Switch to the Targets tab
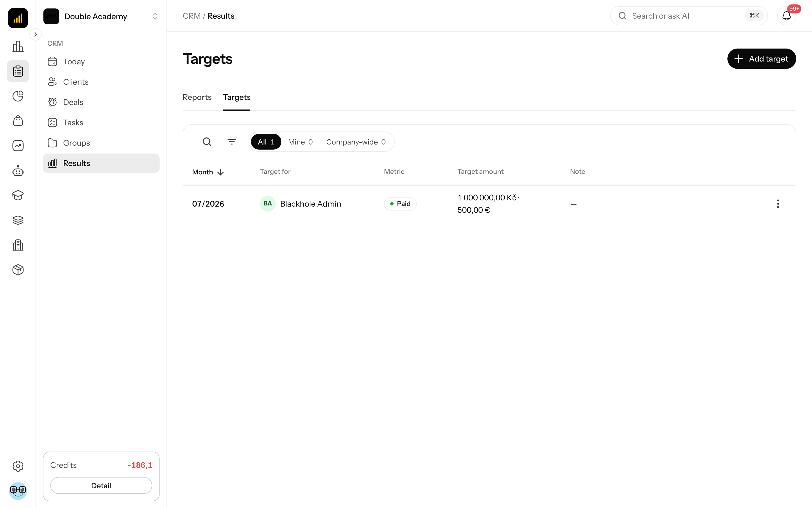 pos(237,97)
